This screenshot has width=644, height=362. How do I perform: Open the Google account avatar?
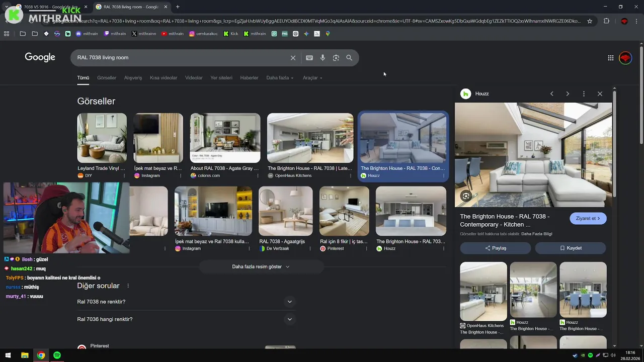[625, 58]
